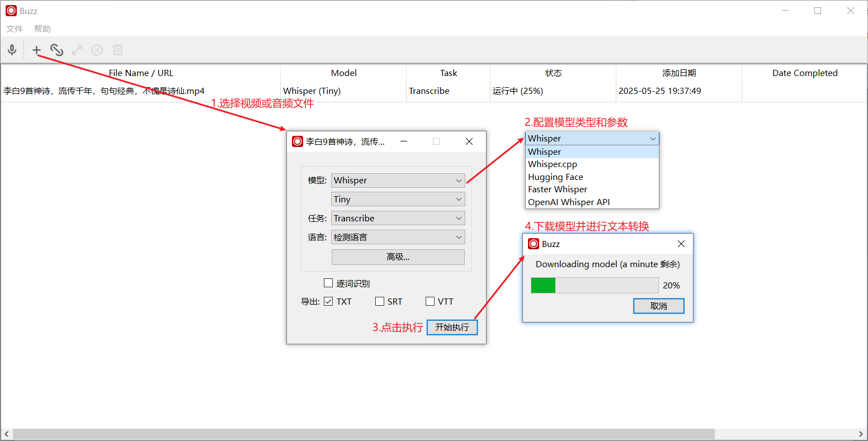
Task: Open the 任务 Transcribe dropdown
Action: 398,219
